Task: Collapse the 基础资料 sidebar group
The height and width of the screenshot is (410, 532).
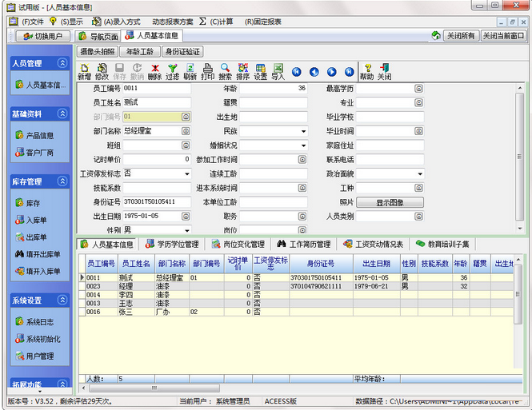Action: 62,113
